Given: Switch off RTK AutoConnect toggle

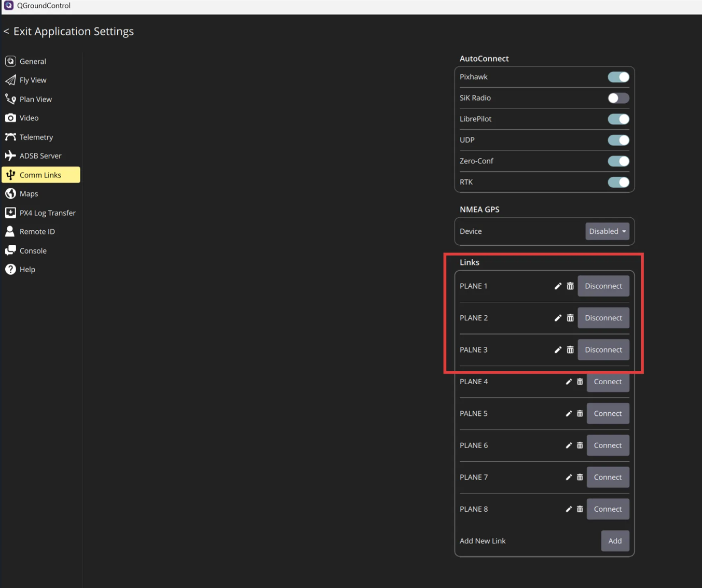Looking at the screenshot, I should (618, 183).
